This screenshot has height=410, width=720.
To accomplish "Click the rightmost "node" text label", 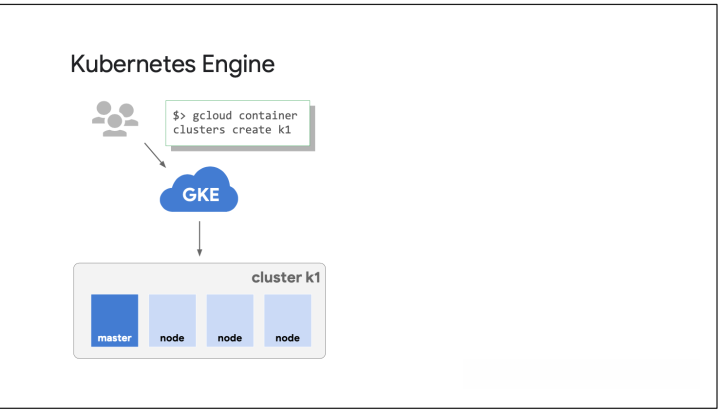I will 288,338.
